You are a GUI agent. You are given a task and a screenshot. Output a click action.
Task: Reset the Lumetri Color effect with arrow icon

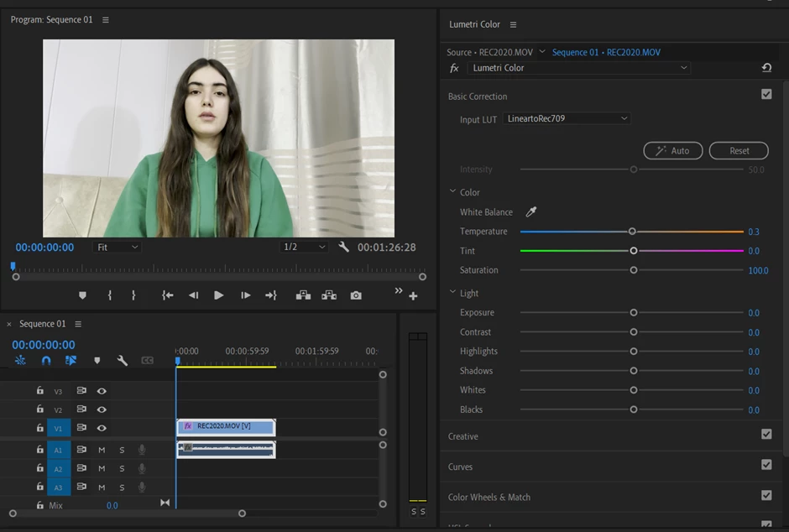coord(765,68)
